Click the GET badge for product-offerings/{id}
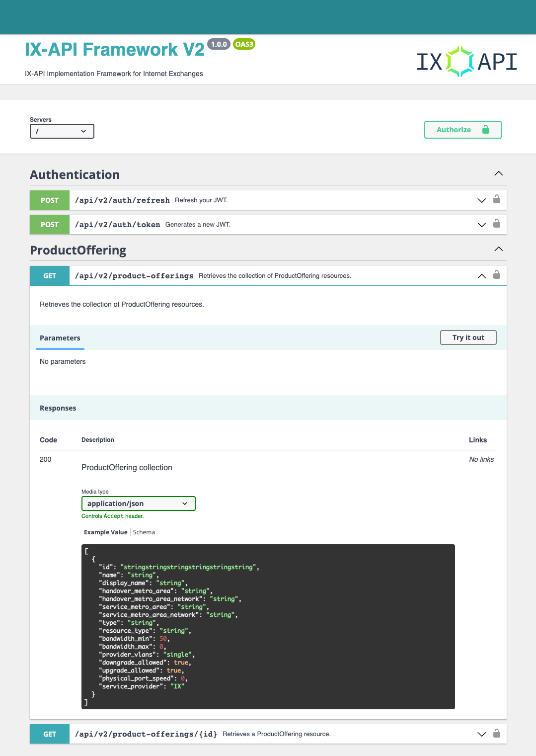Screen dimensions: 536x756 [50, 734]
